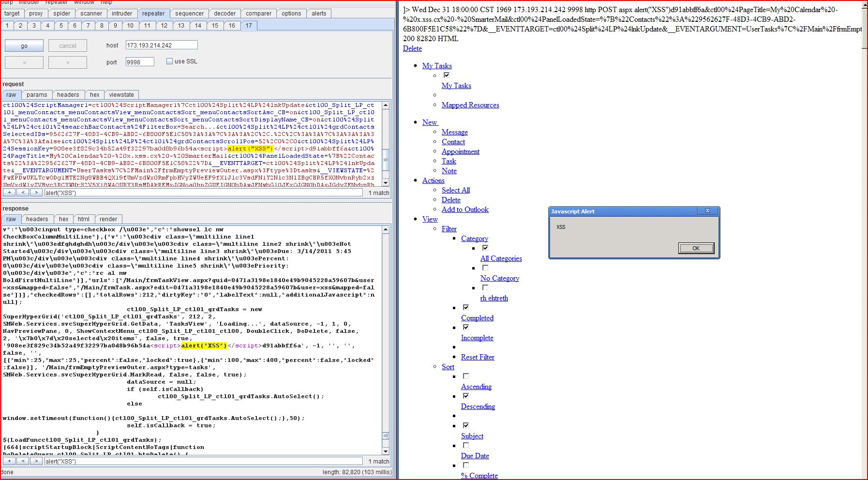This screenshot has width=868, height=480.
Task: Click the cancel button in repeater
Action: click(68, 46)
